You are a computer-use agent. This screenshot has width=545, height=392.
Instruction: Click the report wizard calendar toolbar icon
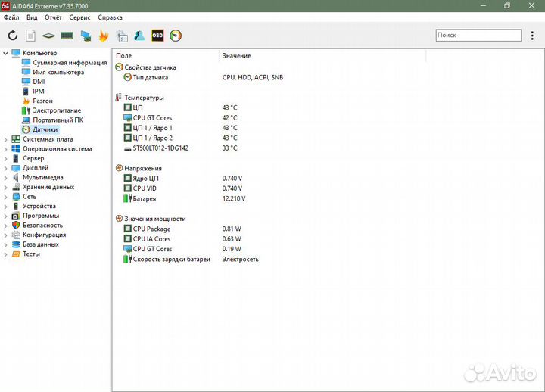tap(122, 36)
